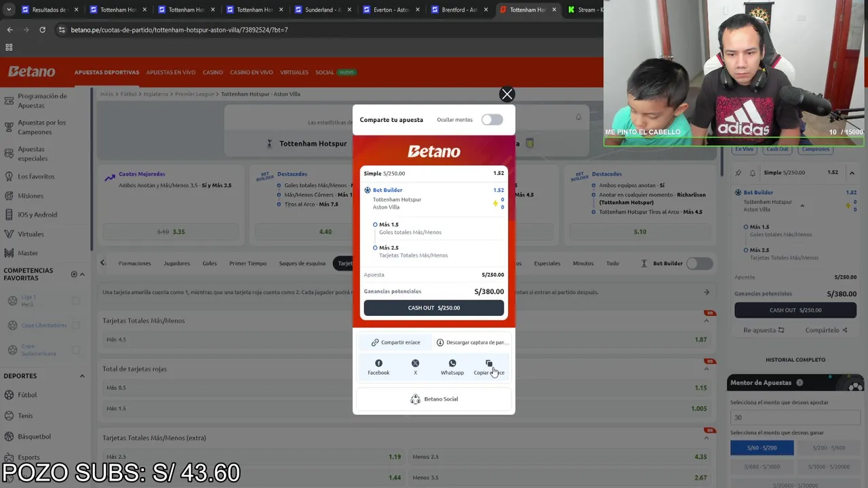Collapse Tarjetas Totales Más/Menos market

click(706, 321)
